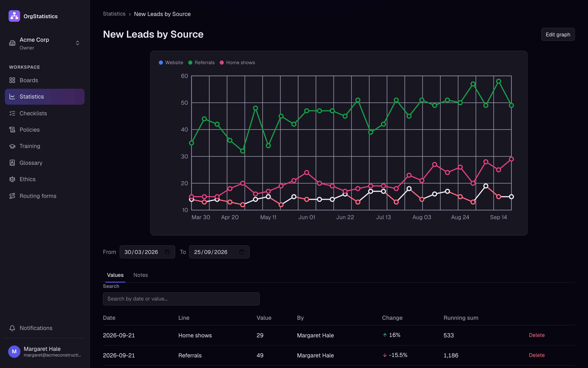Click the Running sum column header
This screenshot has width=588, height=368.
[461, 318]
